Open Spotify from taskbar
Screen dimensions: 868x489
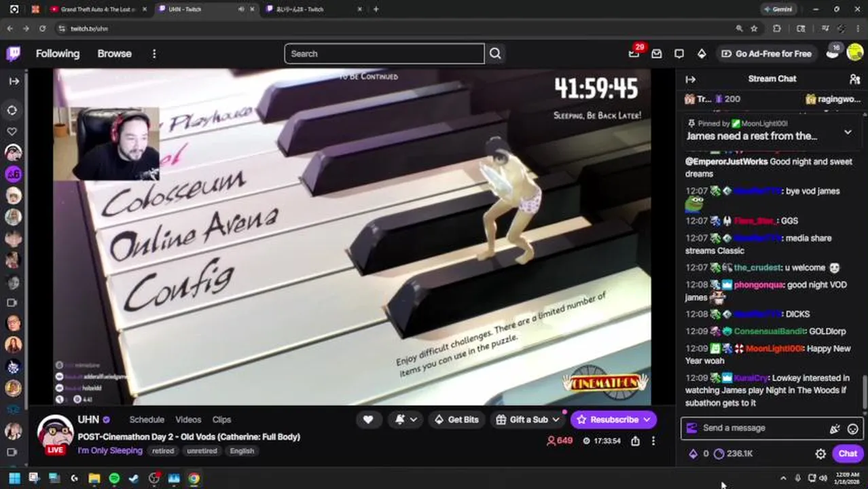pos(114,478)
